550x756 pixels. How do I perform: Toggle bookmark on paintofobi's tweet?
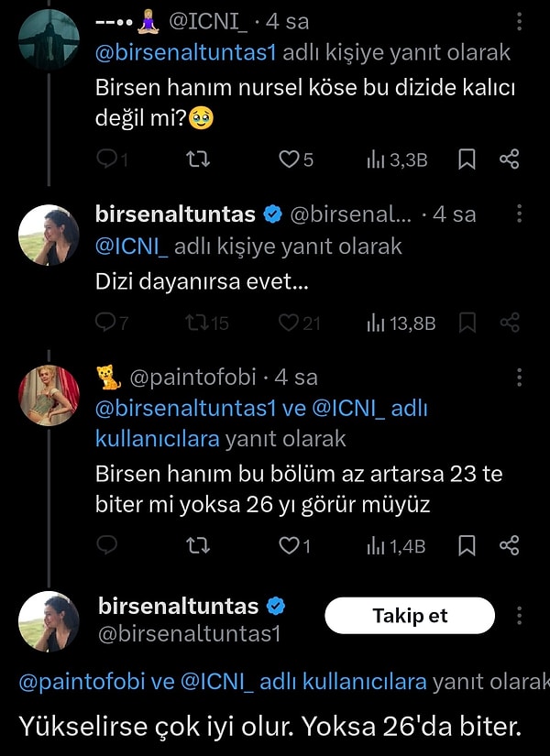[467, 546]
